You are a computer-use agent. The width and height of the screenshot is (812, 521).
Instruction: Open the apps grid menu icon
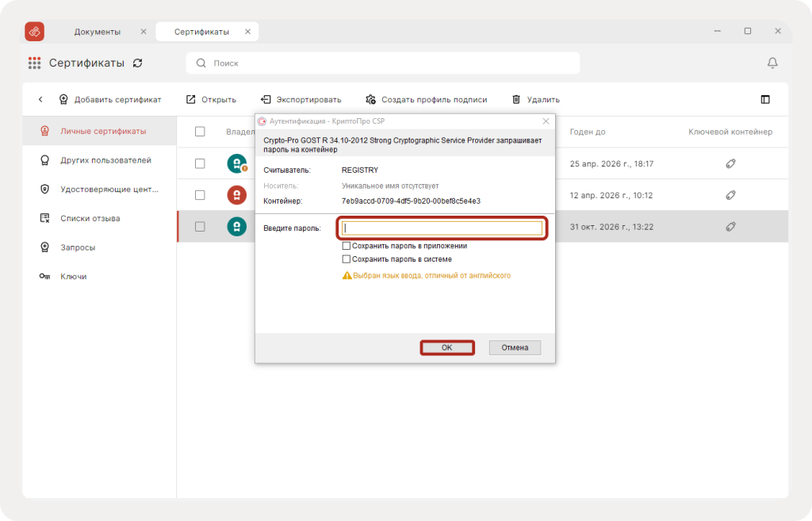pyautogui.click(x=34, y=63)
